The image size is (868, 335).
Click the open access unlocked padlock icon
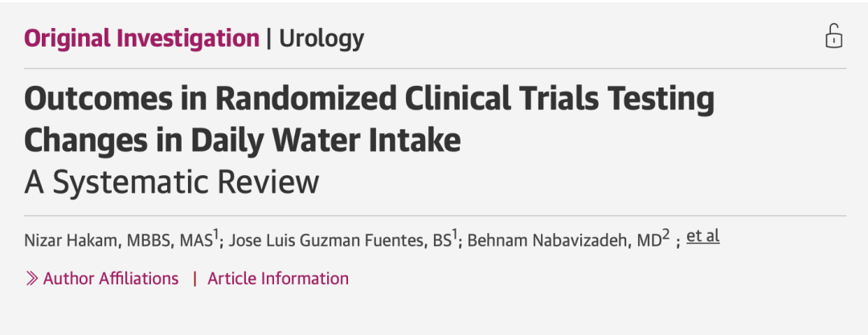point(833,37)
